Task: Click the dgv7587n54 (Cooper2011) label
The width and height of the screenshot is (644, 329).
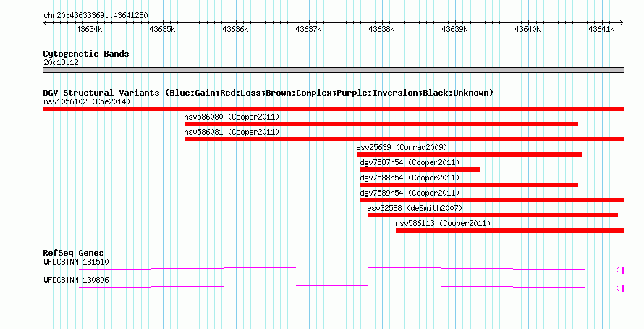Action: click(x=410, y=162)
